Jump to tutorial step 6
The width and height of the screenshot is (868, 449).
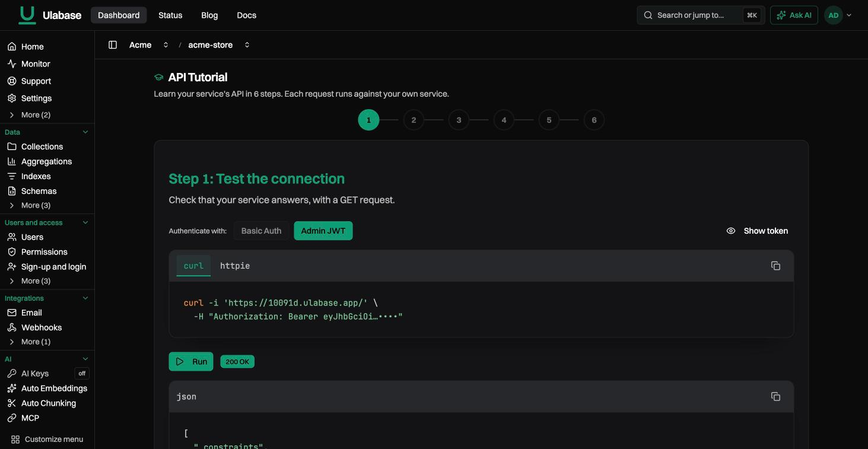click(594, 120)
